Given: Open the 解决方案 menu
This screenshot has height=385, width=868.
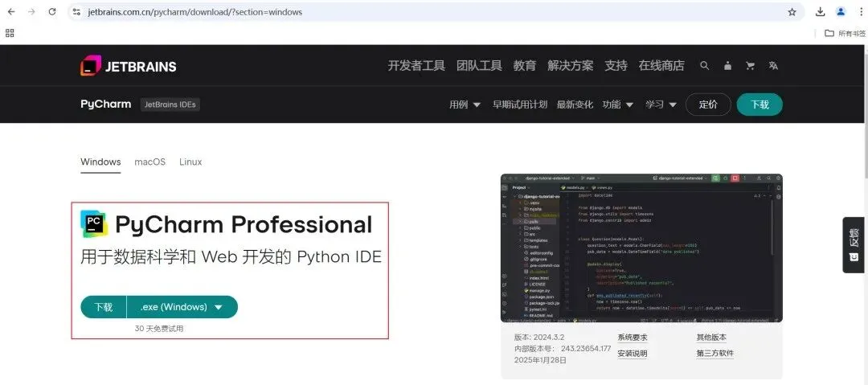Looking at the screenshot, I should coord(570,66).
